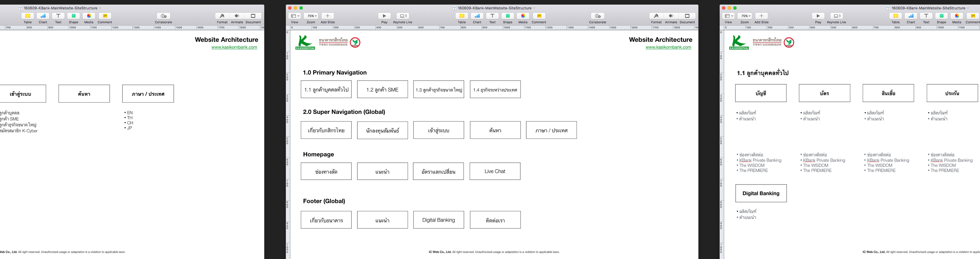The image size is (980, 259).
Task: Open the kasikornbank.com link beside the Kasikornthai logo
Action: pos(668,47)
